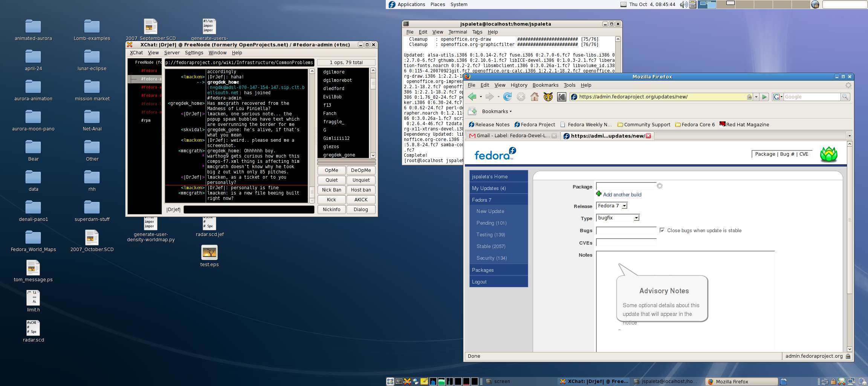This screenshot has width=868, height=386.
Task: Select #rpm channel in XChat channel list
Action: click(x=146, y=121)
